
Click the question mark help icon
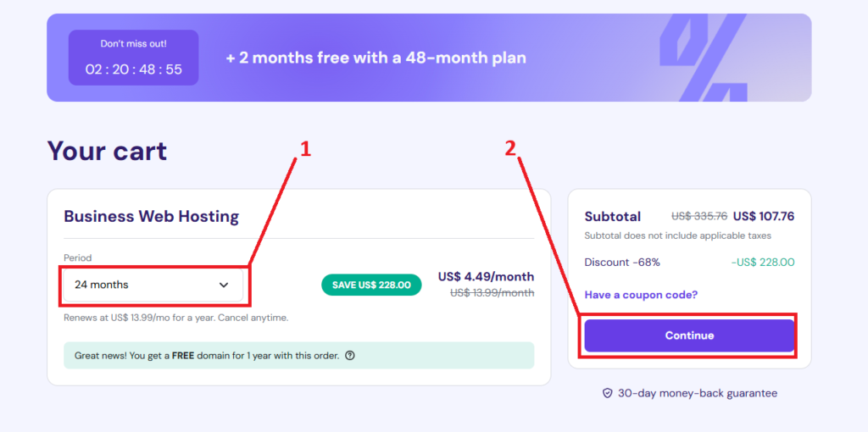point(349,356)
